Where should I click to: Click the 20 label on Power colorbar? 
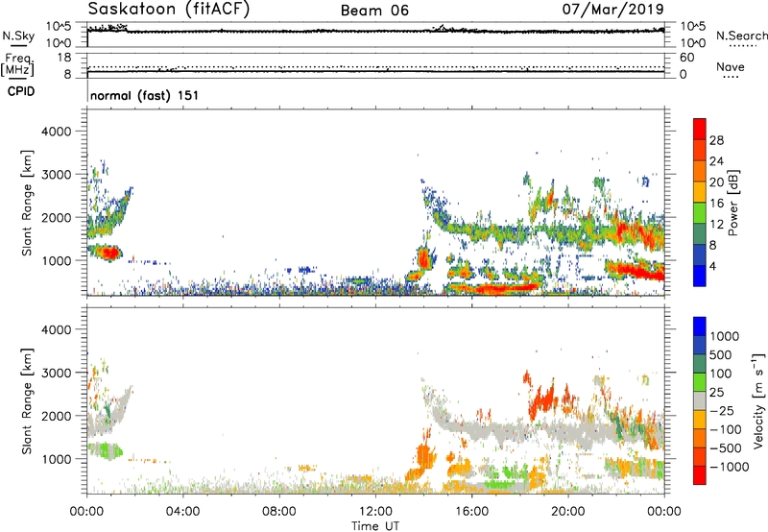coord(716,182)
